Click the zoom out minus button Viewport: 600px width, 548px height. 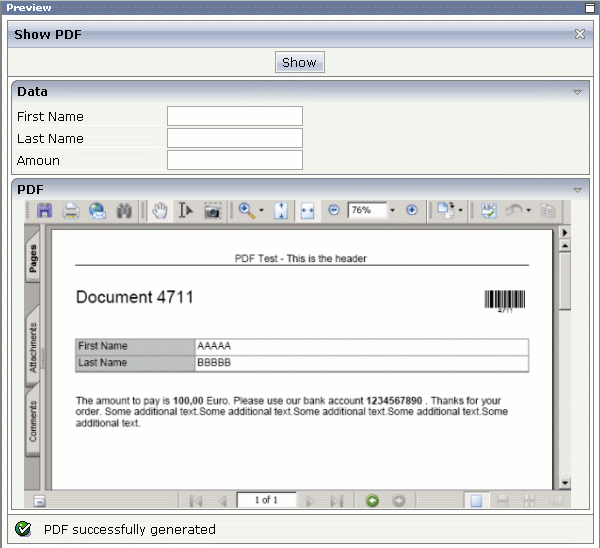coord(334,211)
